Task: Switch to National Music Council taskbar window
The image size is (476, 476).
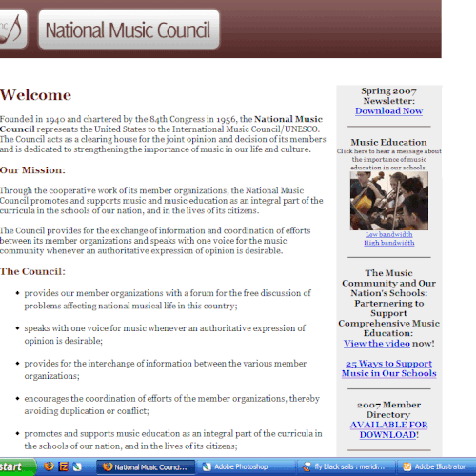Action: pyautogui.click(x=146, y=466)
